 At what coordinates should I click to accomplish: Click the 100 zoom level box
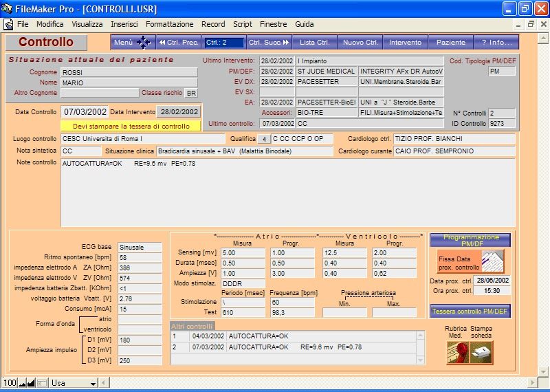pyautogui.click(x=9, y=382)
